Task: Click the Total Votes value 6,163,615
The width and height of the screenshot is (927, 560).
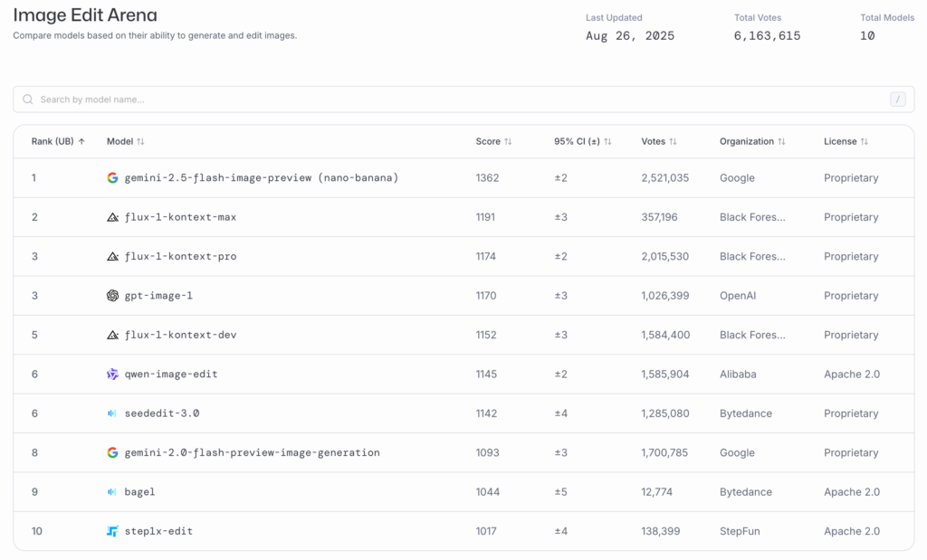Action: 768,36
